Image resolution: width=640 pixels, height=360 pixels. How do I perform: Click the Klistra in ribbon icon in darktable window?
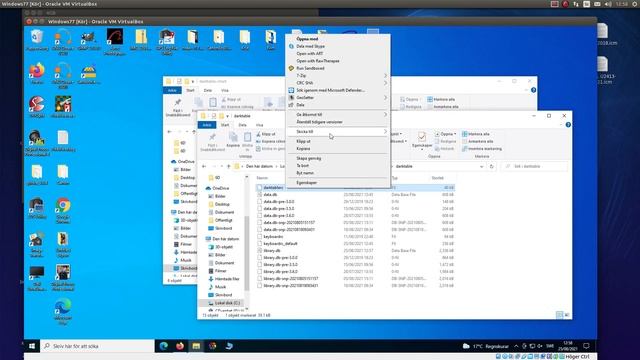click(x=247, y=141)
